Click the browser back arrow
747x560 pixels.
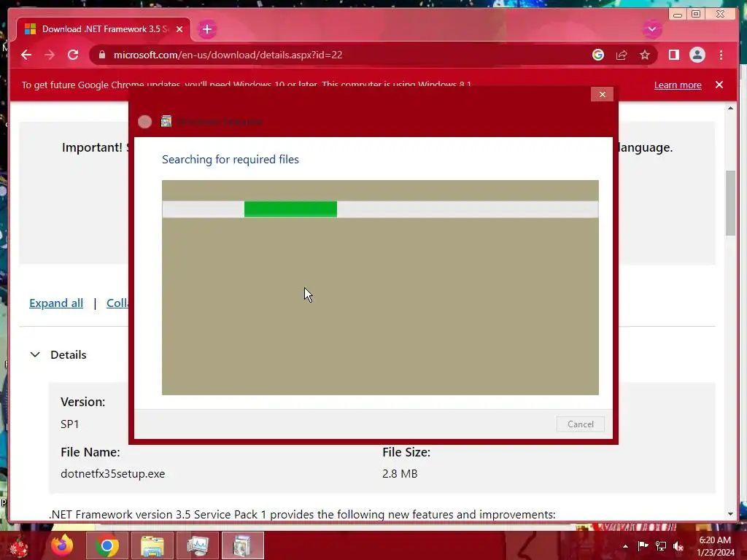26,55
